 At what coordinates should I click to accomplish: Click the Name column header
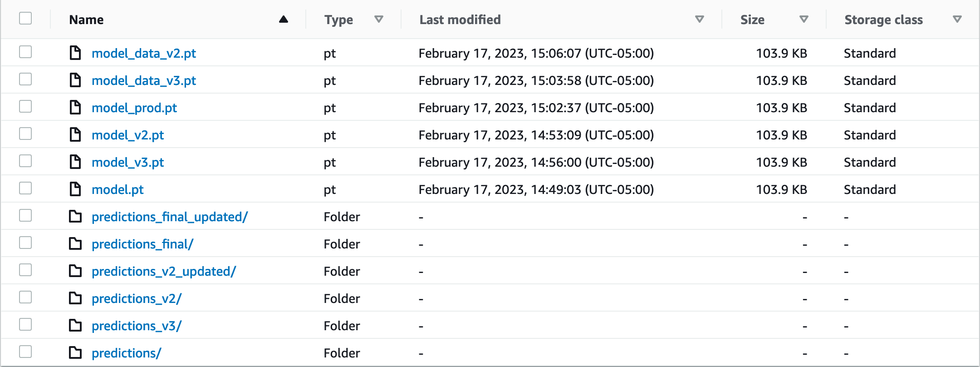coord(86,20)
